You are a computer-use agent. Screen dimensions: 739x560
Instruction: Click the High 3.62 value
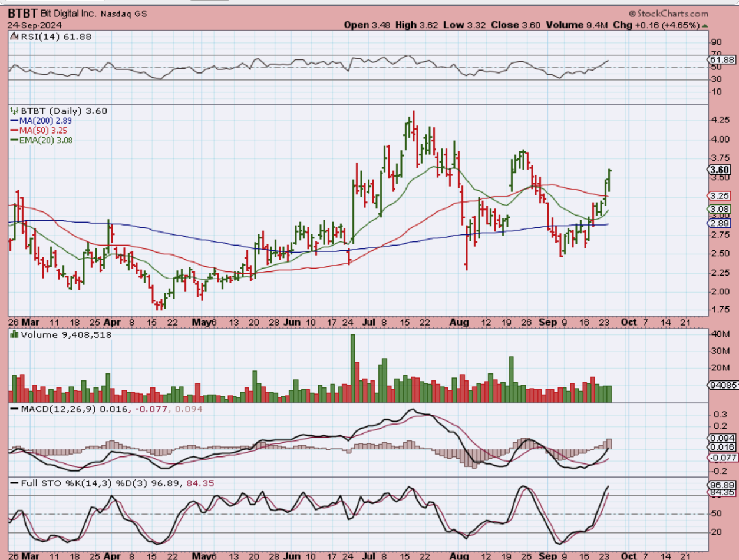click(418, 25)
